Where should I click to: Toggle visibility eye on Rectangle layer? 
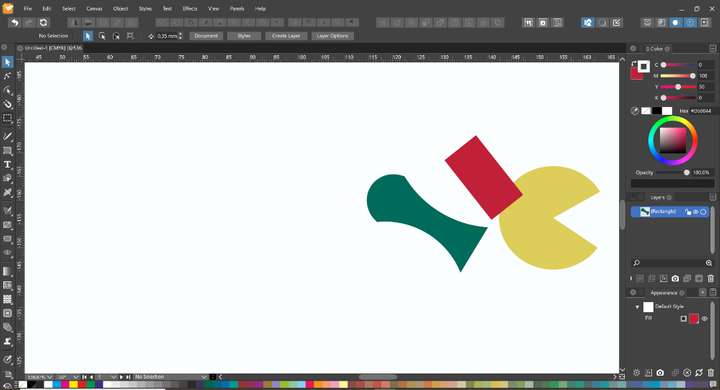click(x=696, y=212)
